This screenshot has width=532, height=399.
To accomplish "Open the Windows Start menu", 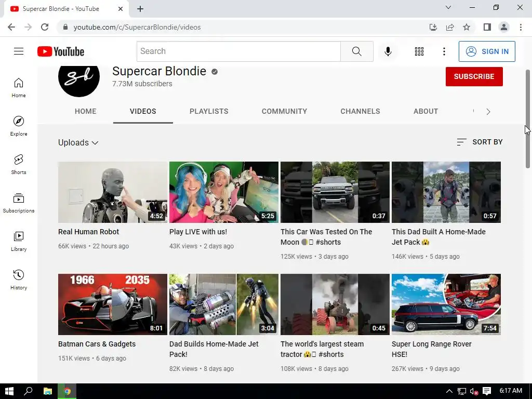I will (9, 391).
